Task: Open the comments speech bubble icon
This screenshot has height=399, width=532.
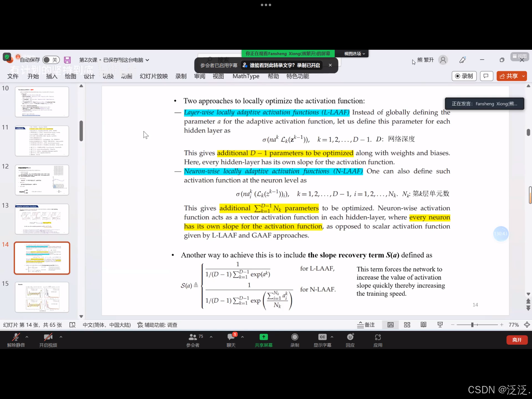Action: coord(486,76)
